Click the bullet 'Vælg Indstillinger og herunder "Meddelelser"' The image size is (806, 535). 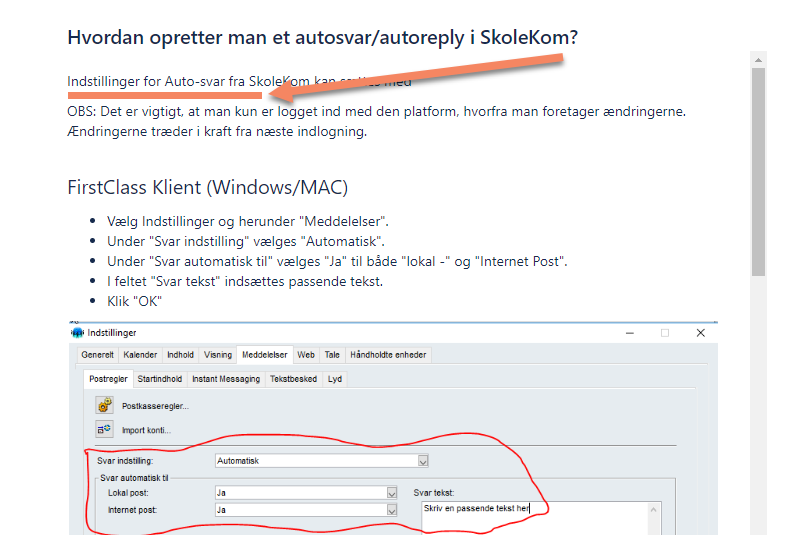tap(248, 222)
